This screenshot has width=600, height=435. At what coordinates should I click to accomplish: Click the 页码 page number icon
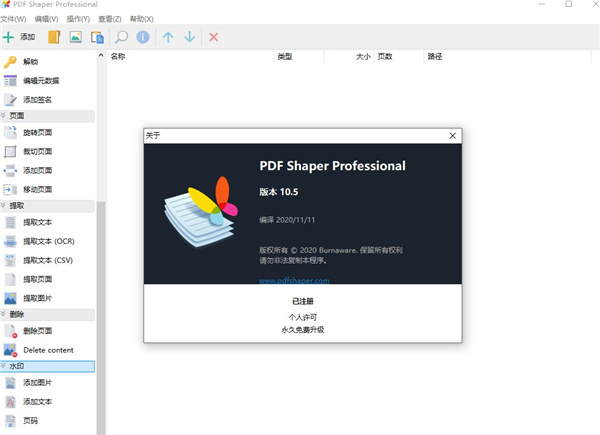point(10,421)
